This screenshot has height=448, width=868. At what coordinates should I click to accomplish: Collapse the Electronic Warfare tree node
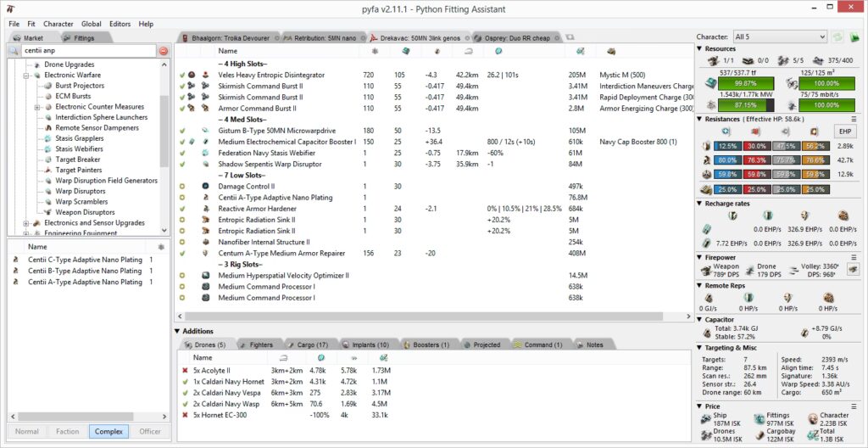click(x=26, y=75)
